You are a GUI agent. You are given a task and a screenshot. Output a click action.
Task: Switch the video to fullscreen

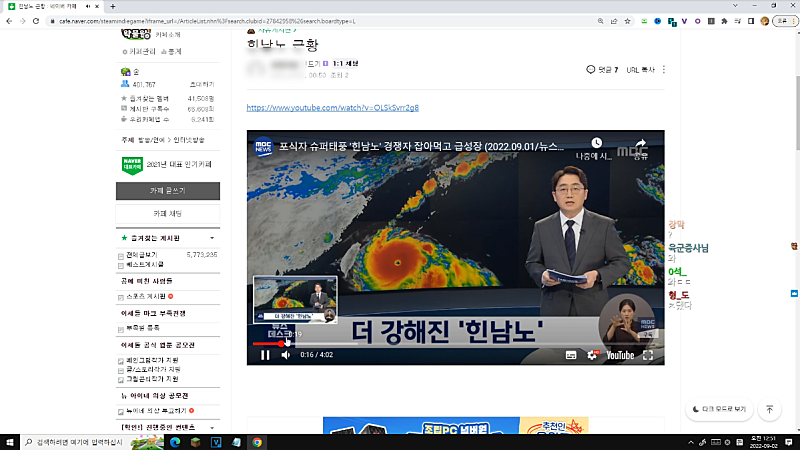pyautogui.click(x=648, y=355)
